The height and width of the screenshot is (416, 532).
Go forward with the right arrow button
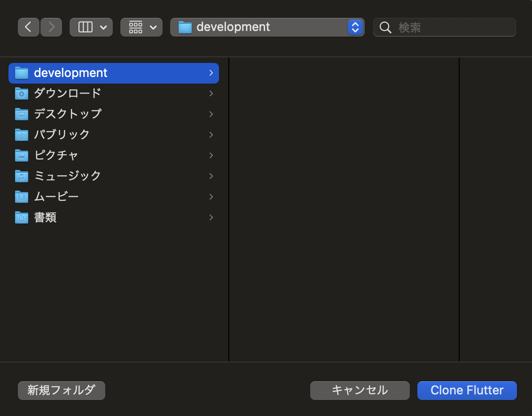pos(51,27)
